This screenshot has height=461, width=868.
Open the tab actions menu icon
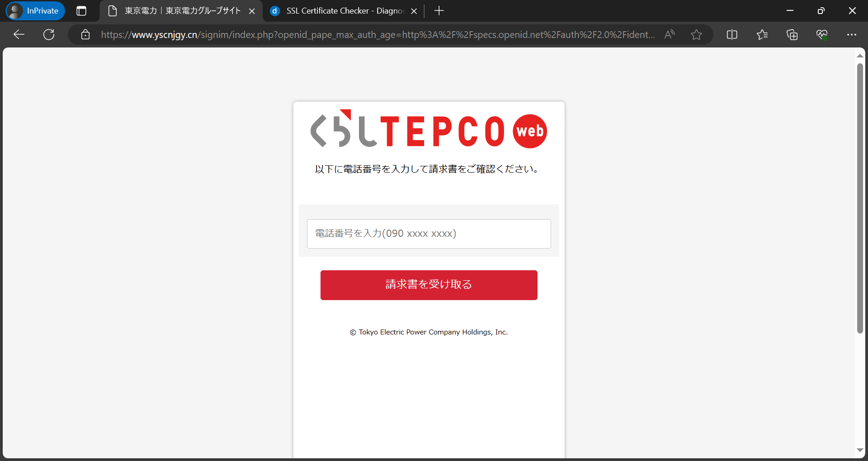(81, 11)
